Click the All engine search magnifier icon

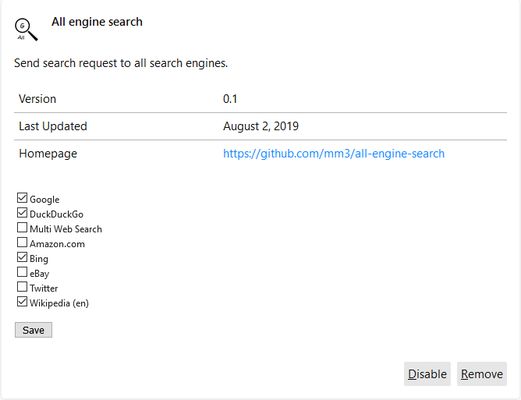click(x=26, y=30)
